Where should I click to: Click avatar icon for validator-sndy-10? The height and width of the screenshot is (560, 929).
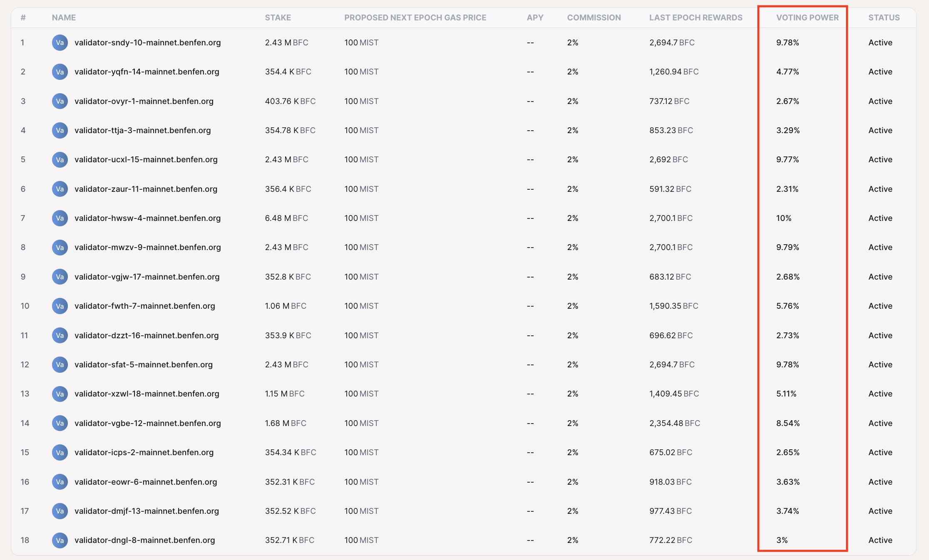tap(60, 42)
